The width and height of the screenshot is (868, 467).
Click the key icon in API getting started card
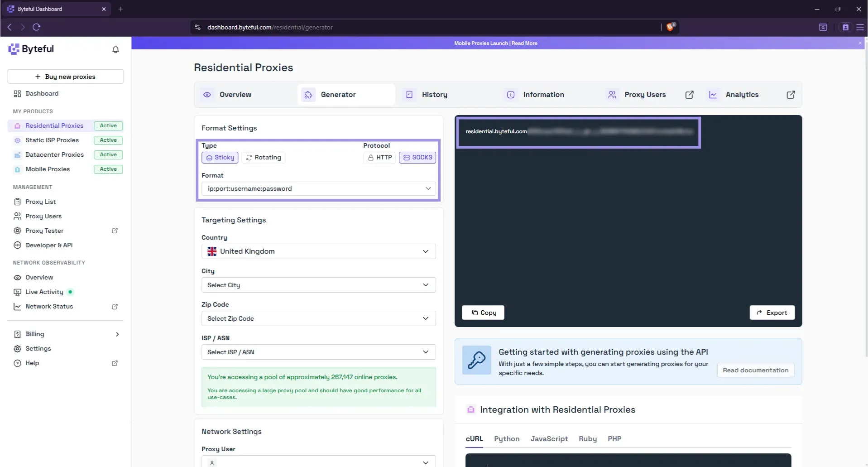[x=476, y=360]
